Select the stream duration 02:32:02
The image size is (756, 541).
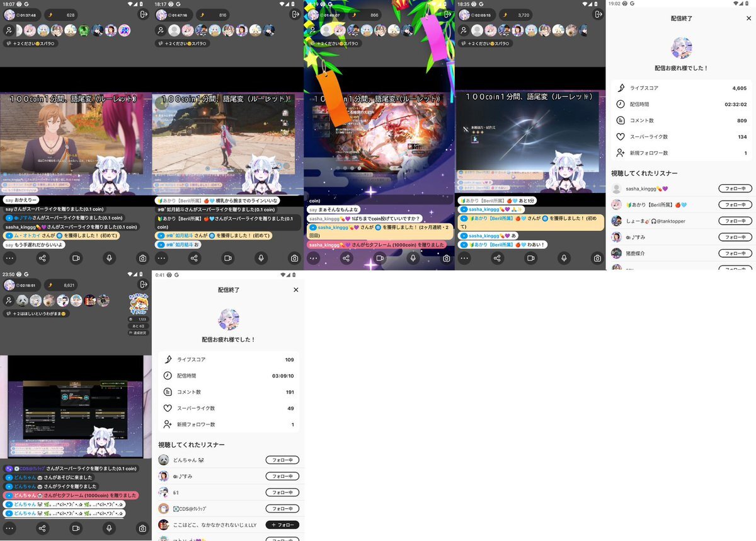point(736,104)
